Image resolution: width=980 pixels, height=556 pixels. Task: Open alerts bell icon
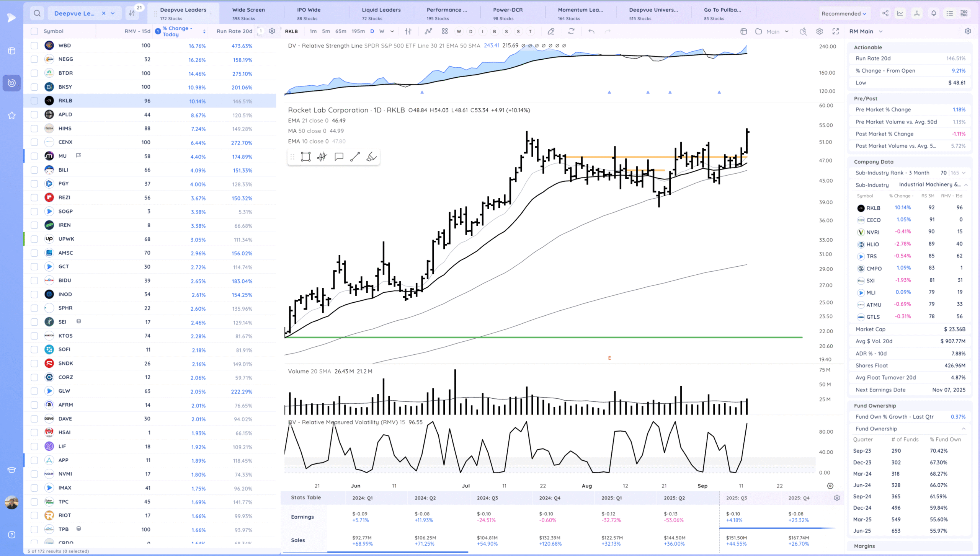[934, 13]
